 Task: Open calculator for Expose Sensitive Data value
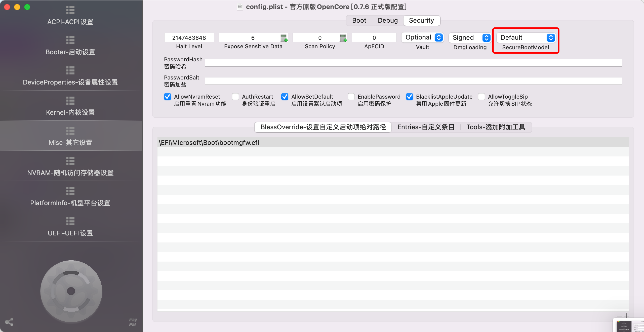point(285,38)
